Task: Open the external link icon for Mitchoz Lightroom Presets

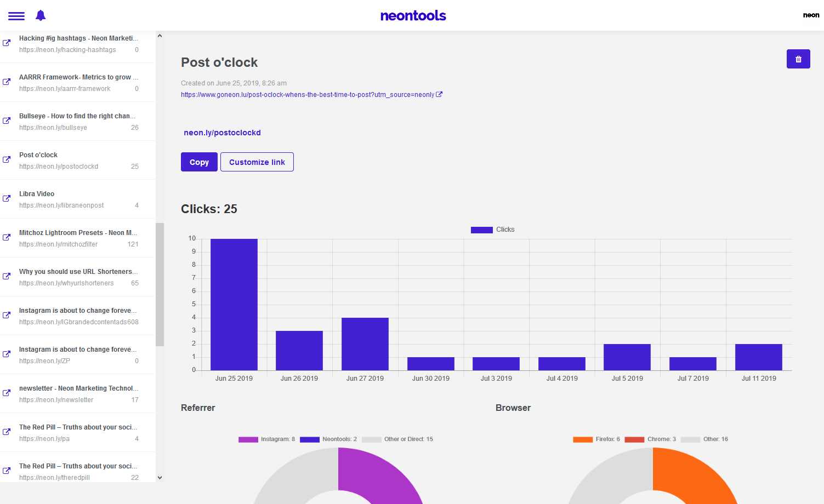Action: [x=7, y=237]
